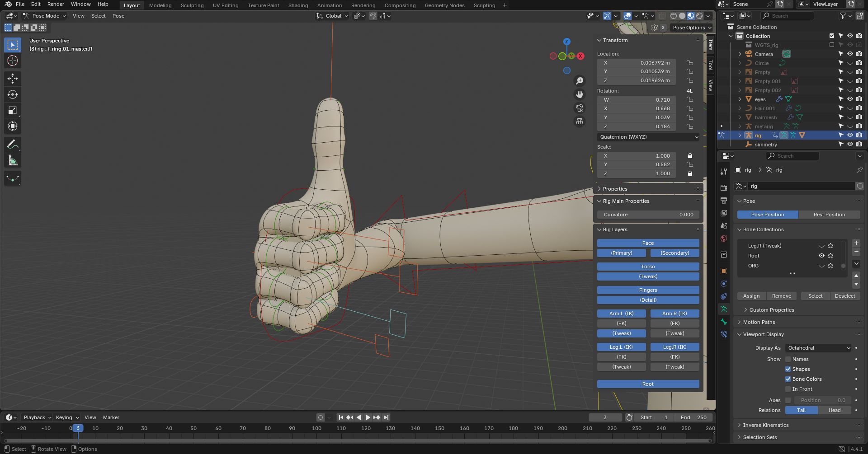The width and height of the screenshot is (868, 454).
Task: Click the camera view icon in viewport
Action: [580, 108]
